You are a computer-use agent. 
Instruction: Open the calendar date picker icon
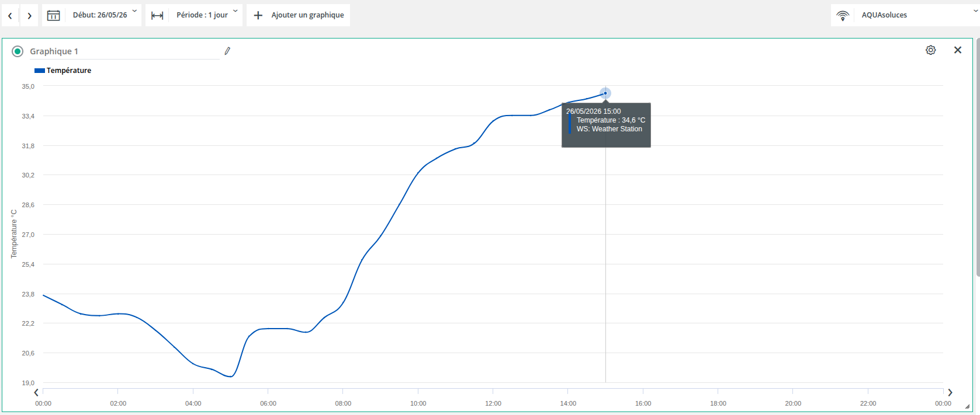[53, 15]
